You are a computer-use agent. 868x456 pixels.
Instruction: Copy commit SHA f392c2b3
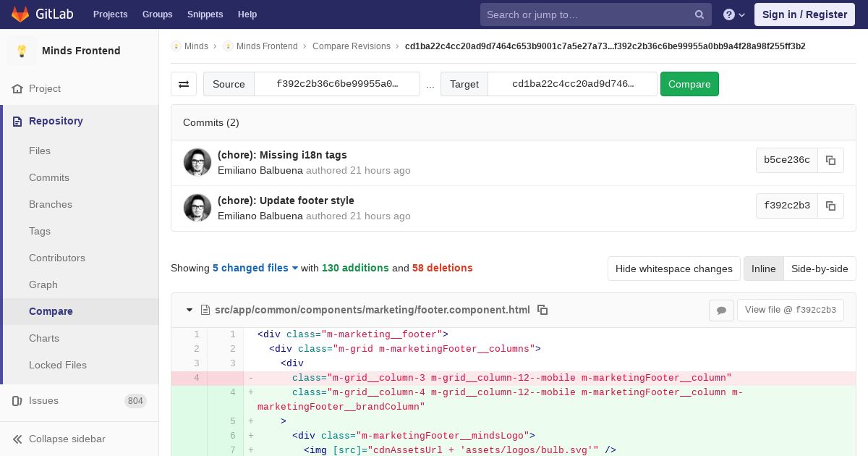[x=830, y=206]
